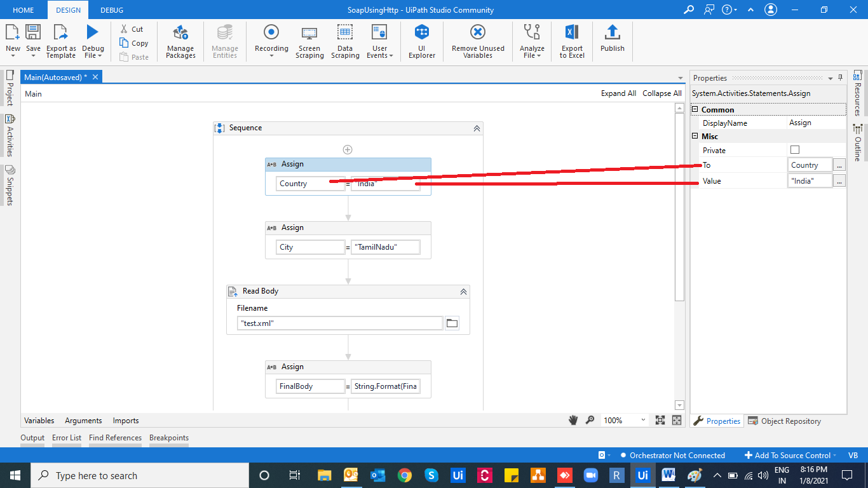
Task: Open Microsoft Word from taskbar
Action: [668, 475]
